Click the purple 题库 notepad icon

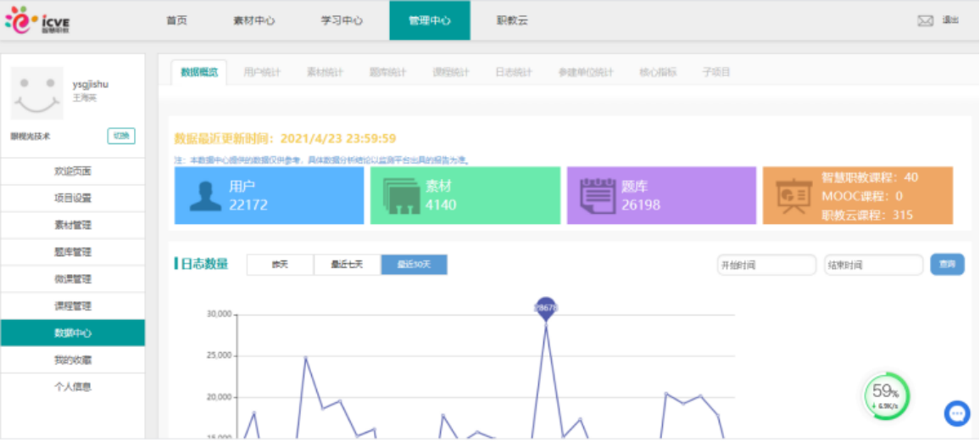[599, 196]
